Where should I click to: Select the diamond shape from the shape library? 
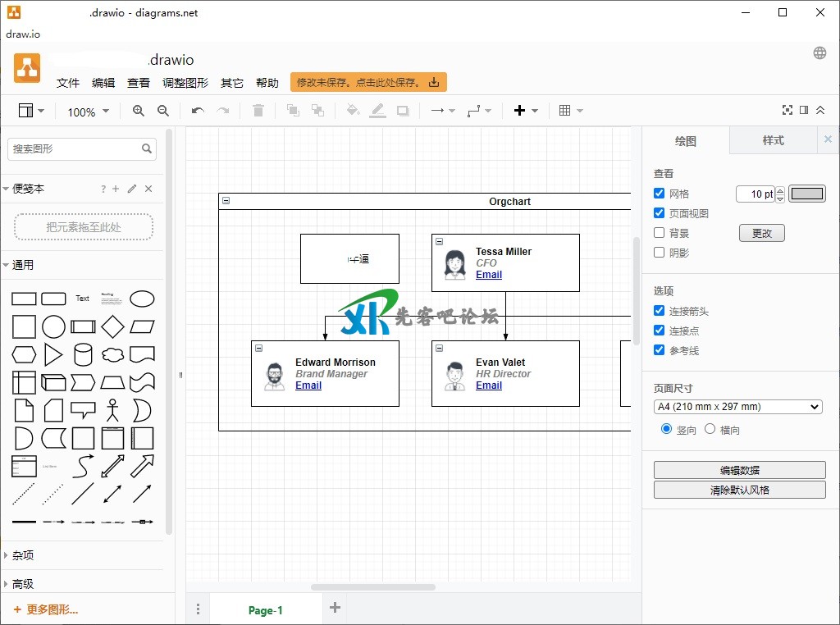point(112,326)
